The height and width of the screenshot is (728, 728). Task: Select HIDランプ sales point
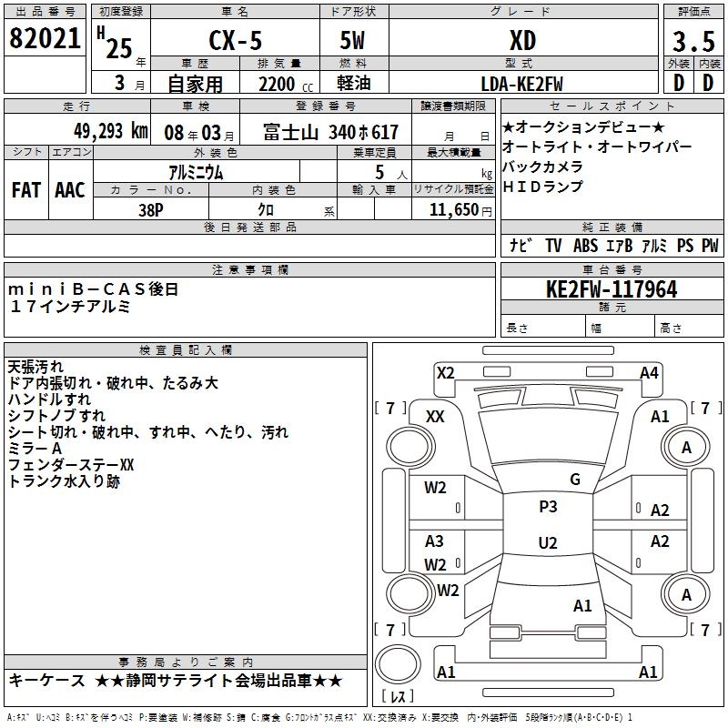[542, 187]
